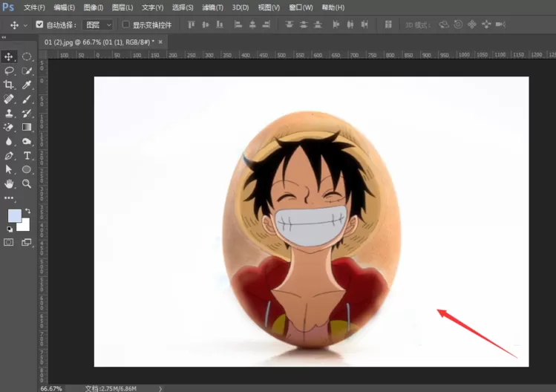
Task: Select the Crop tool
Action: (9, 85)
